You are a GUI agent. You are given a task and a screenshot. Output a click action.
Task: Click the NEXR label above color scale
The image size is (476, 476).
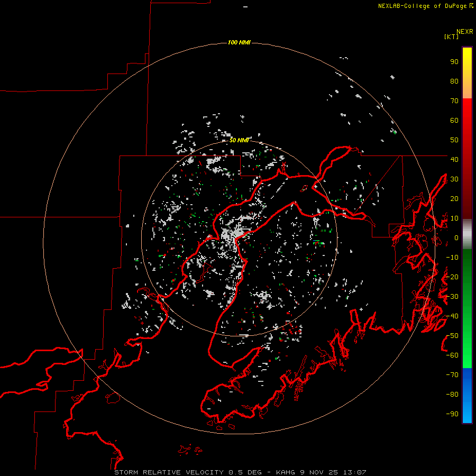[465, 32]
